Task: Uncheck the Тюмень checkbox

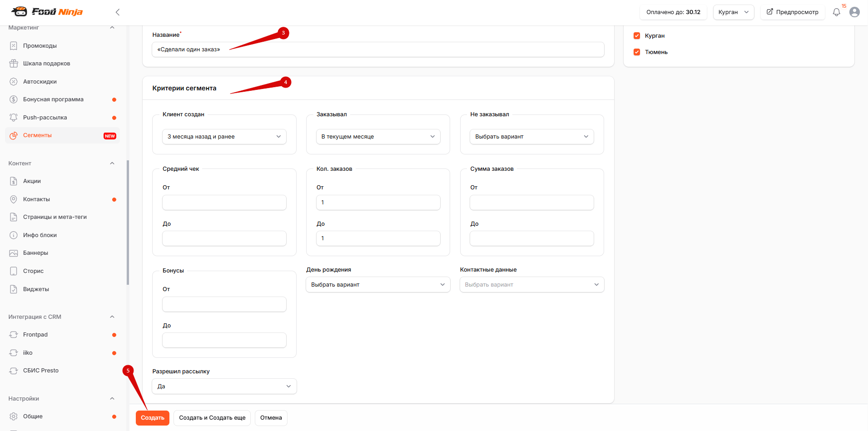Action: click(x=637, y=52)
